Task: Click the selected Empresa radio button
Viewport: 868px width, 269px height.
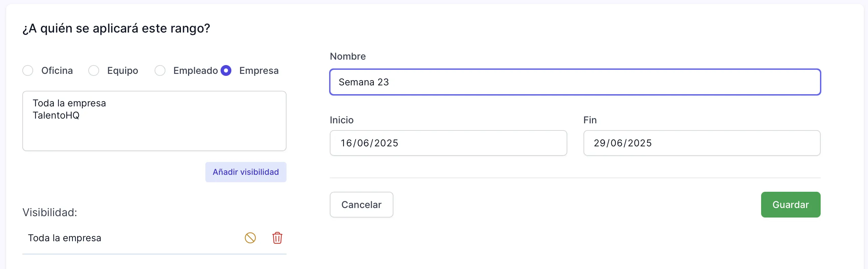Action: 226,70
